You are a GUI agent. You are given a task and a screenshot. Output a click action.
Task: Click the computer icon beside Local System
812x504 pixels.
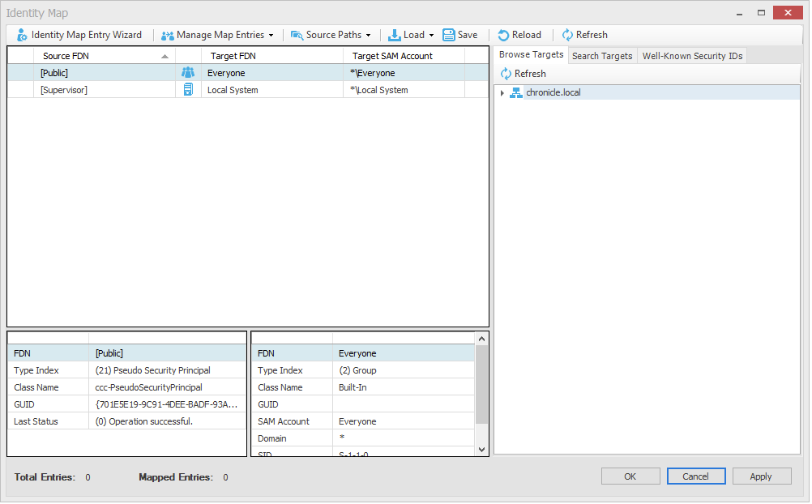(x=188, y=90)
